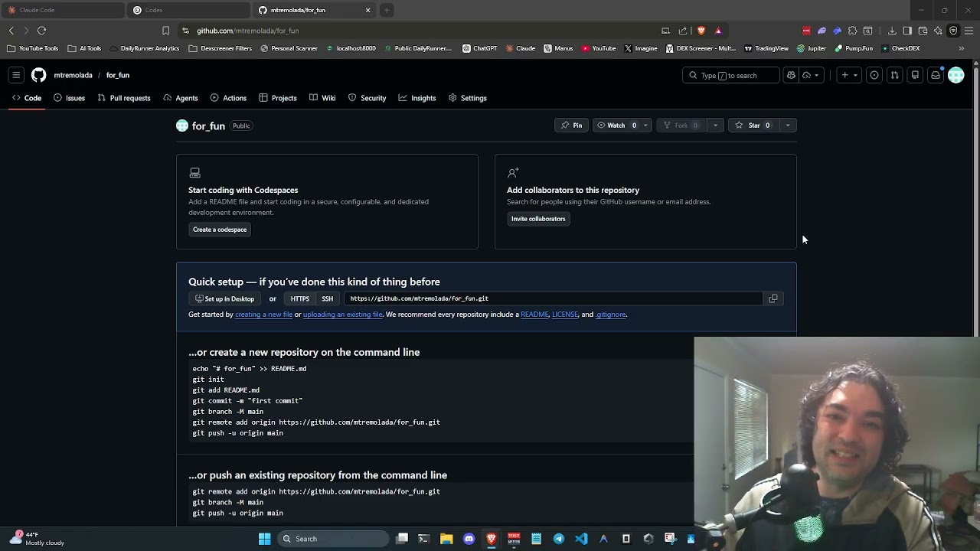Select the HTTPS clone option

299,298
